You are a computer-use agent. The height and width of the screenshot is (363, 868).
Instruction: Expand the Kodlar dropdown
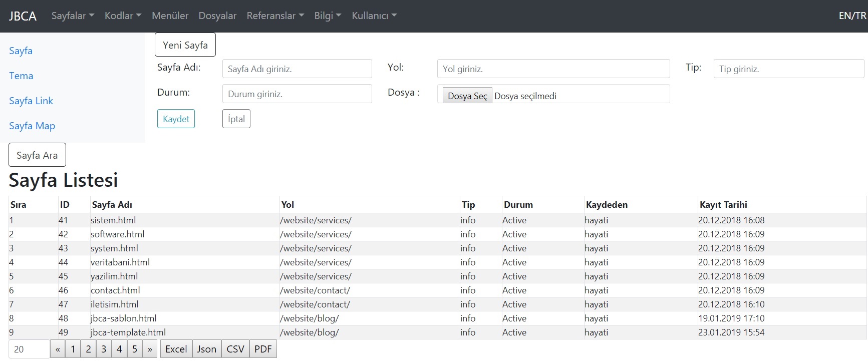coord(123,16)
